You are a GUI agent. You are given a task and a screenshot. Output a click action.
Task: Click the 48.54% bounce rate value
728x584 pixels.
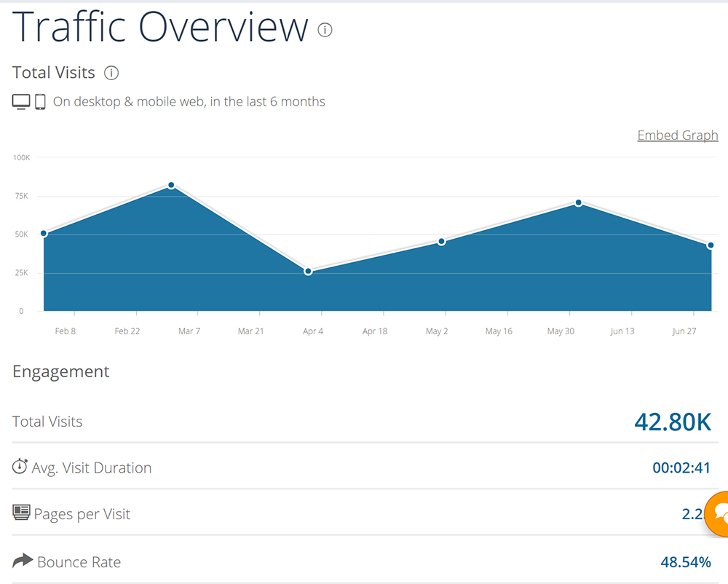(x=685, y=562)
